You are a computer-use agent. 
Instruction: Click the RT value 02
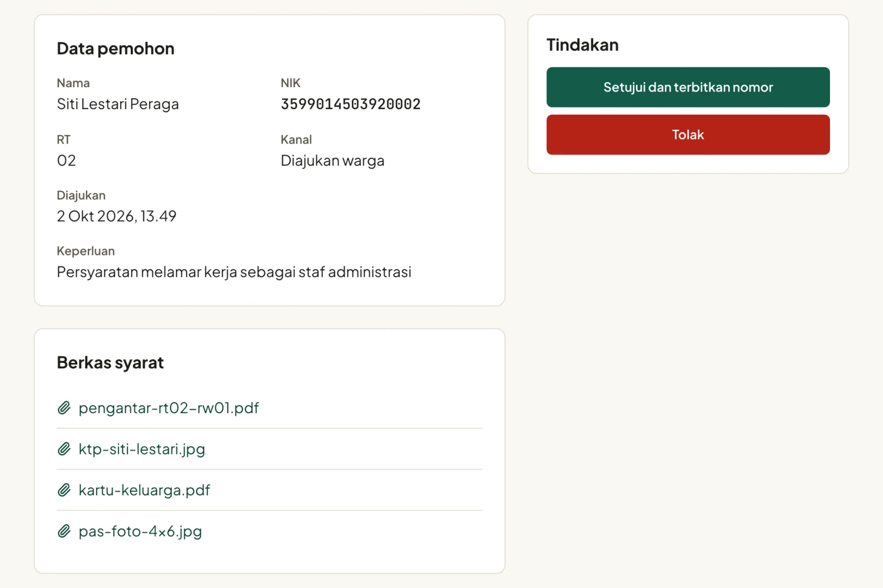[x=66, y=161]
